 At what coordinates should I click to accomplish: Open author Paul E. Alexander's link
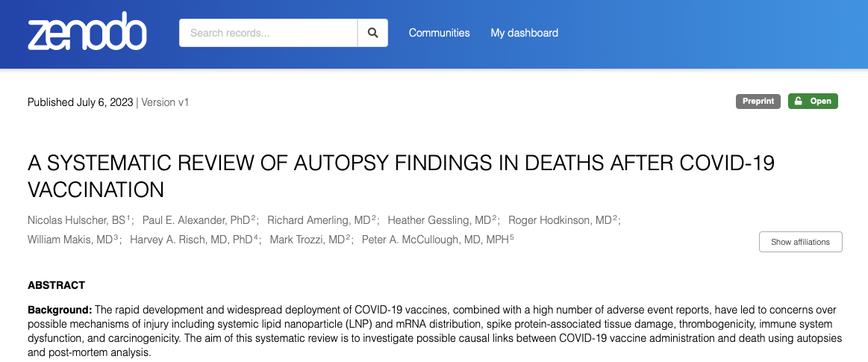[196, 220]
